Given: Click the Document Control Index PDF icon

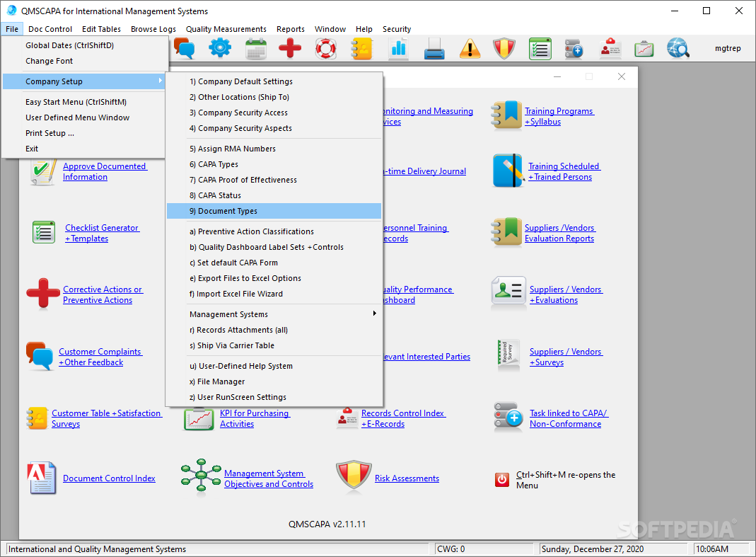Looking at the screenshot, I should pos(42,478).
